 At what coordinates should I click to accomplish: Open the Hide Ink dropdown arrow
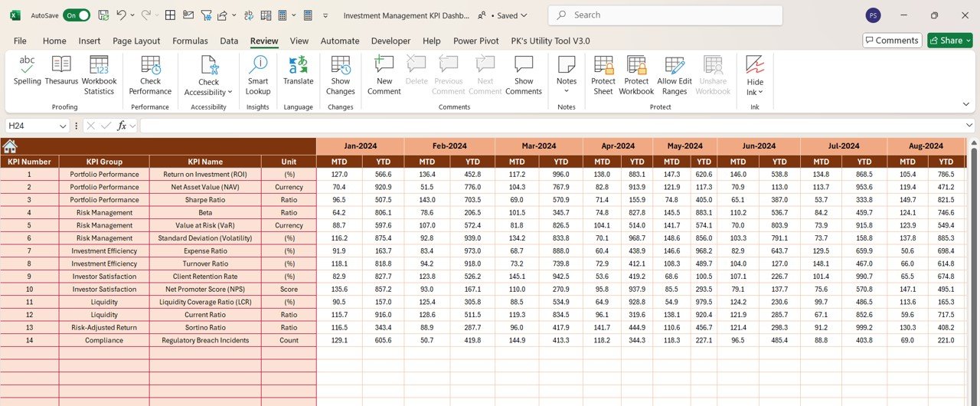[760, 93]
